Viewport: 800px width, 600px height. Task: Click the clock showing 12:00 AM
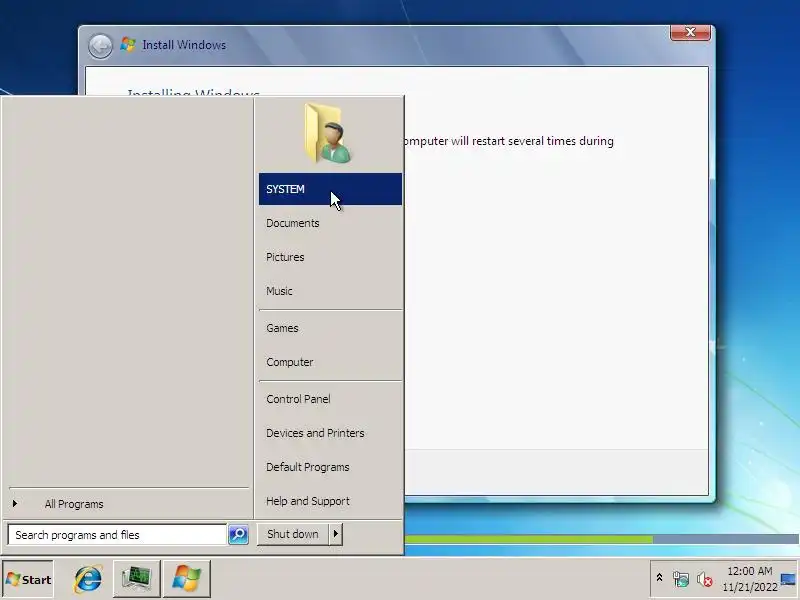click(750, 579)
